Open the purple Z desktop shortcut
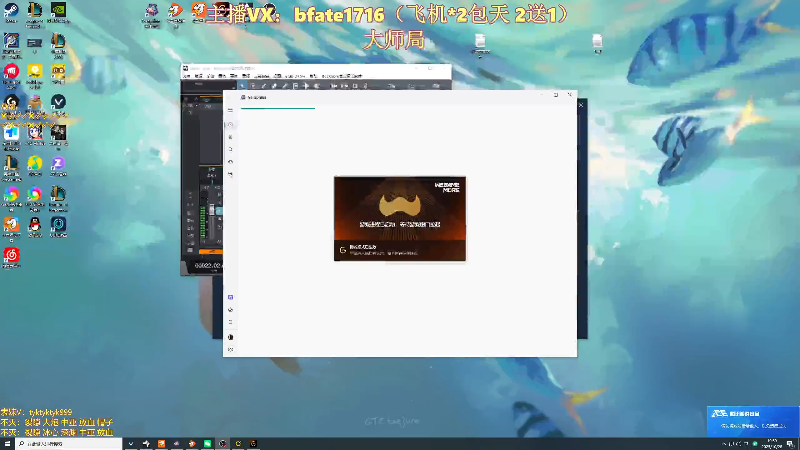Screen dimensions: 800x450 pos(58,165)
